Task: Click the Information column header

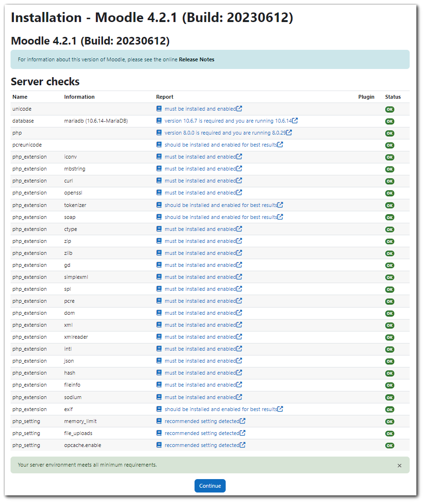Action: [x=79, y=97]
